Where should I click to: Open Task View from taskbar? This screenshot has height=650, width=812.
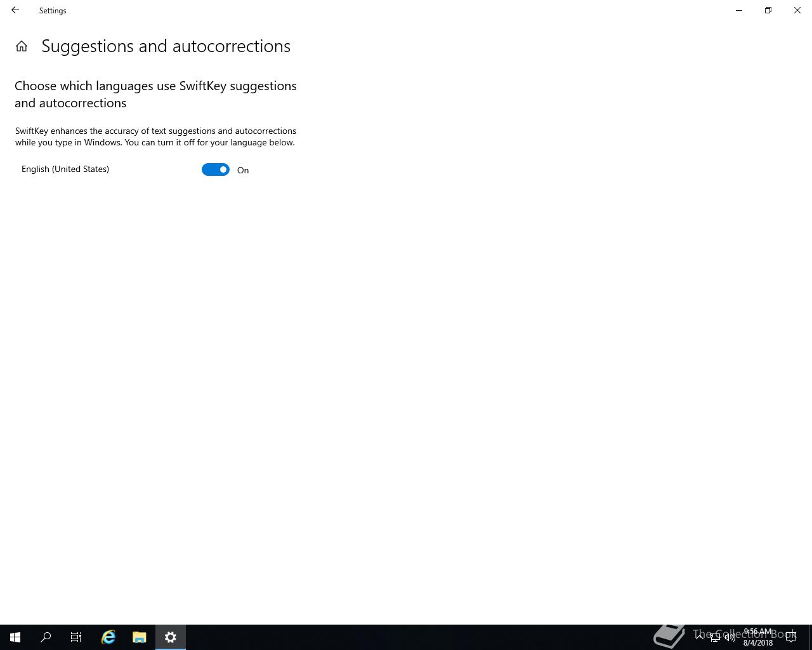76,637
